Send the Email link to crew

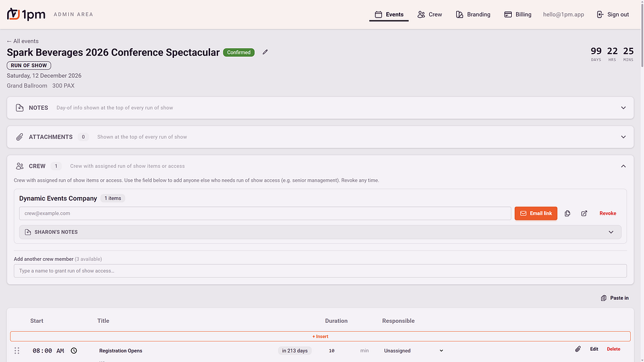[x=535, y=214]
